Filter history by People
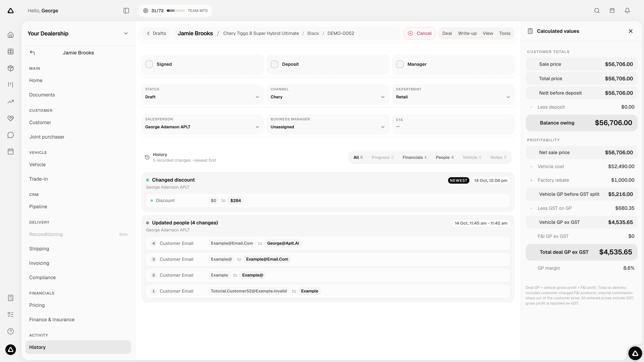644x362 pixels. [445, 157]
